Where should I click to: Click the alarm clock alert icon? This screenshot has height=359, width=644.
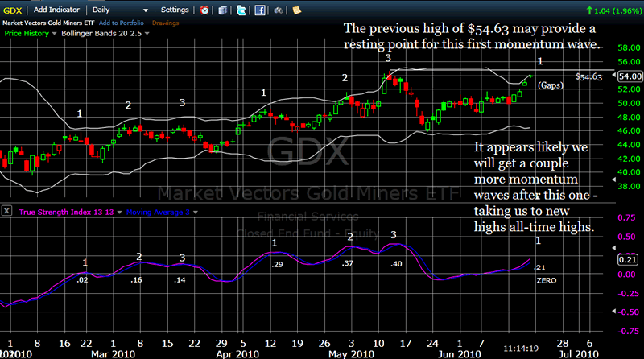click(204, 10)
